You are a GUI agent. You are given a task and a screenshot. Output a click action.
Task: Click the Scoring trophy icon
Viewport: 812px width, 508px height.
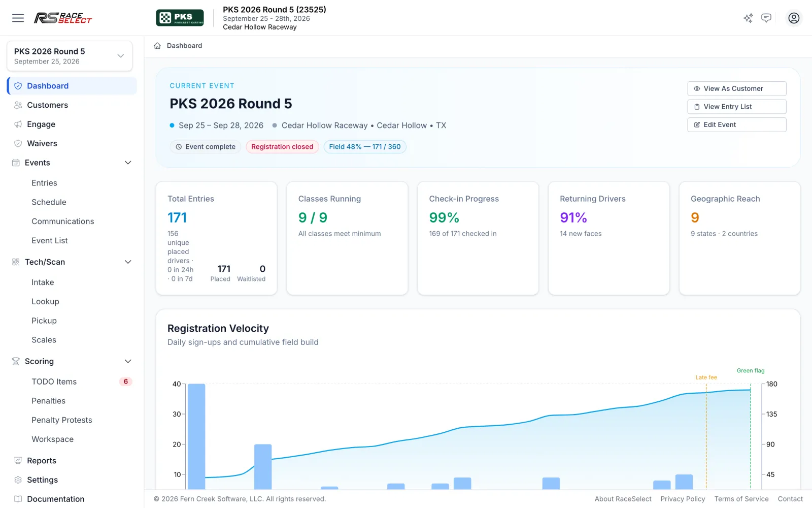pos(16,362)
